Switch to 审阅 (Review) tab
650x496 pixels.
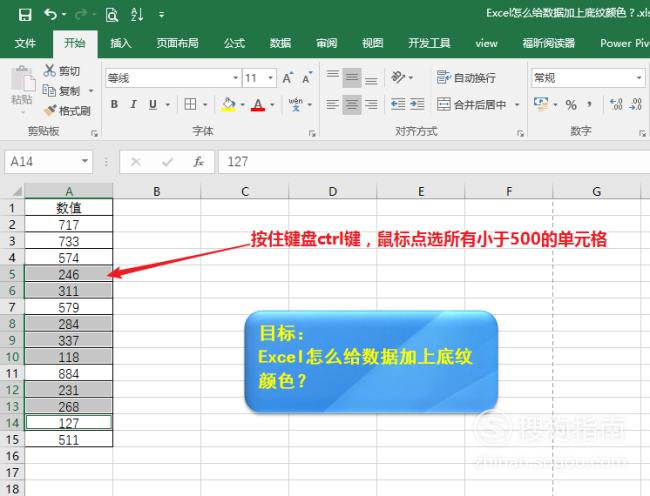click(326, 43)
